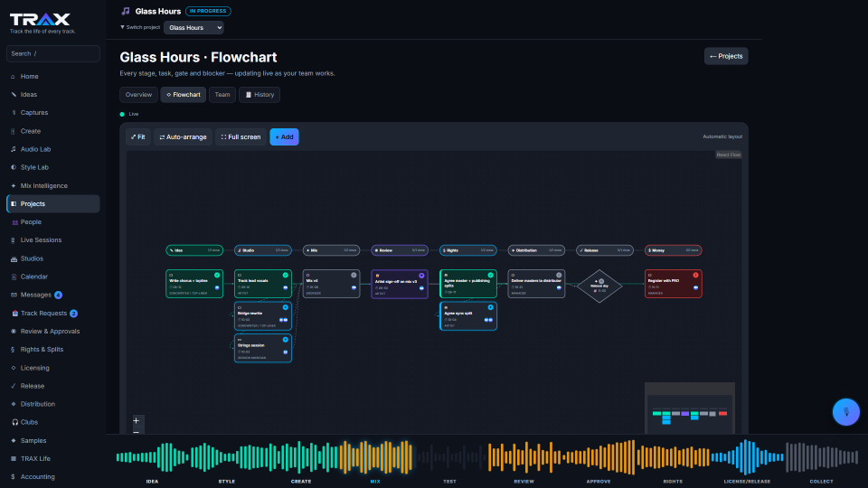Expand the Idea stage pill
The image size is (868, 488).
click(x=194, y=250)
